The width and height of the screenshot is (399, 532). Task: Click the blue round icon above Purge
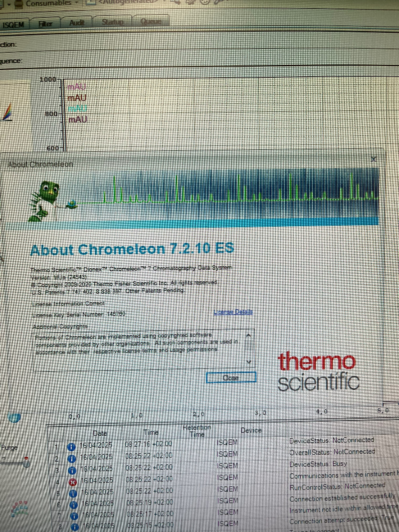14,417
